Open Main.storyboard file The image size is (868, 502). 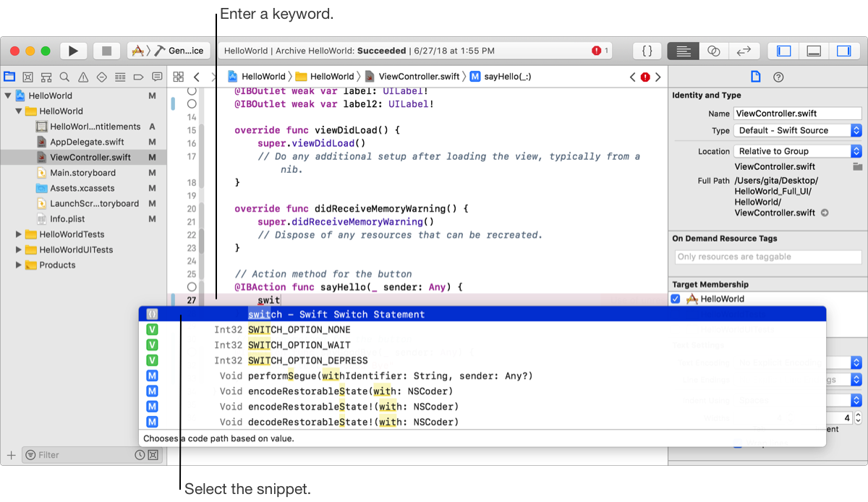point(83,173)
